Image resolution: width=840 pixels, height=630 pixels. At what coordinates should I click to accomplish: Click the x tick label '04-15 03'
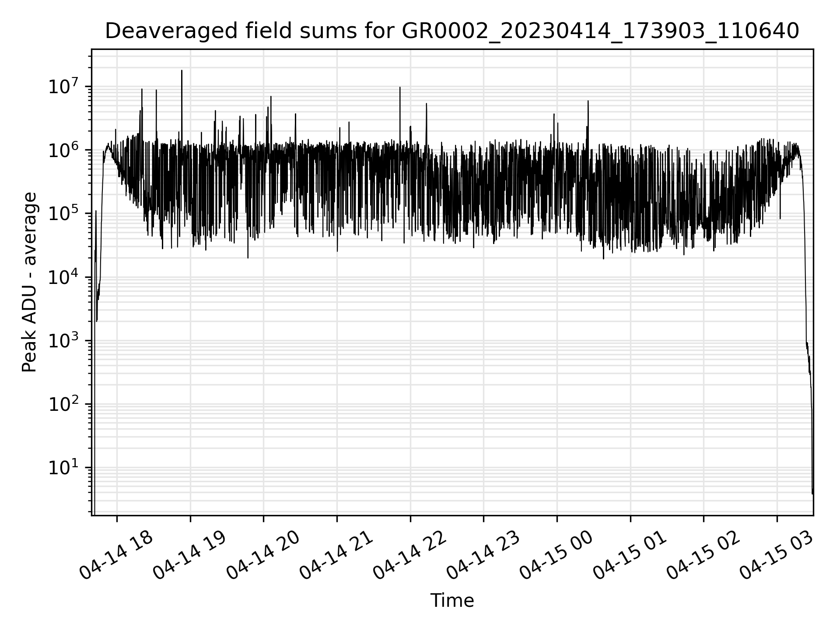tap(776, 555)
